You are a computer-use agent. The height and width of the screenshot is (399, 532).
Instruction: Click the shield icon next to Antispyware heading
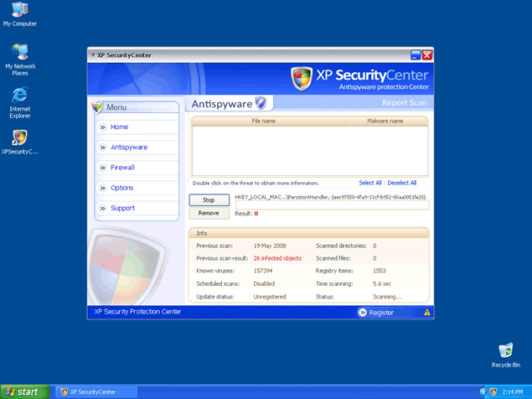261,103
